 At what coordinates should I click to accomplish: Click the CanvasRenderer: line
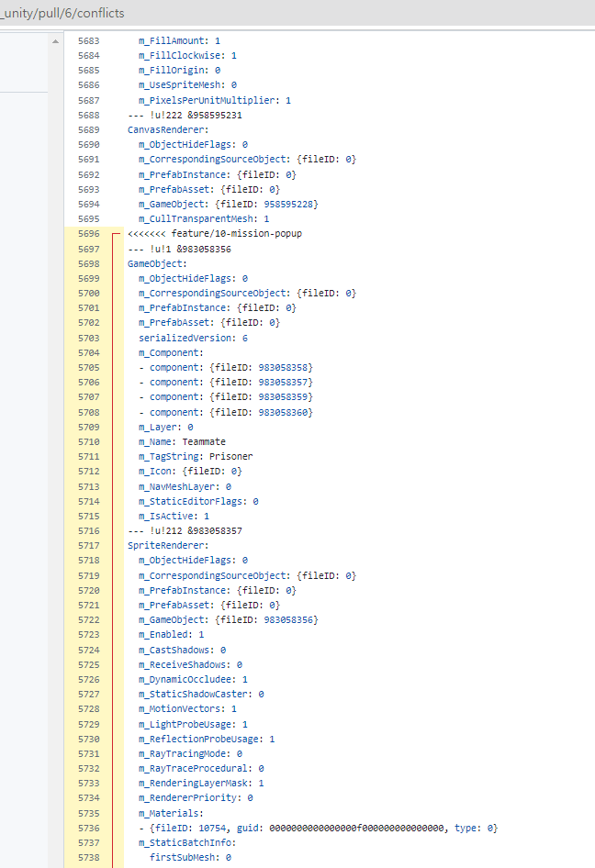point(168,129)
